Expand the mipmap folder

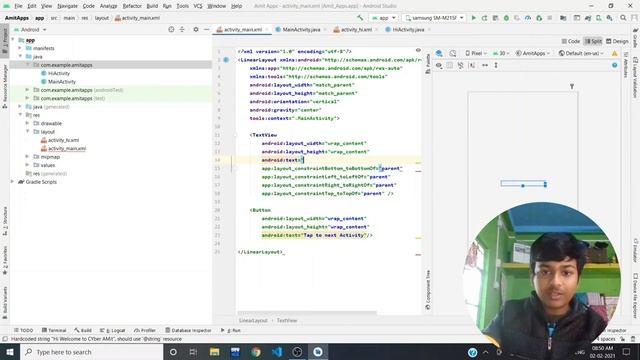pyautogui.click(x=27, y=157)
